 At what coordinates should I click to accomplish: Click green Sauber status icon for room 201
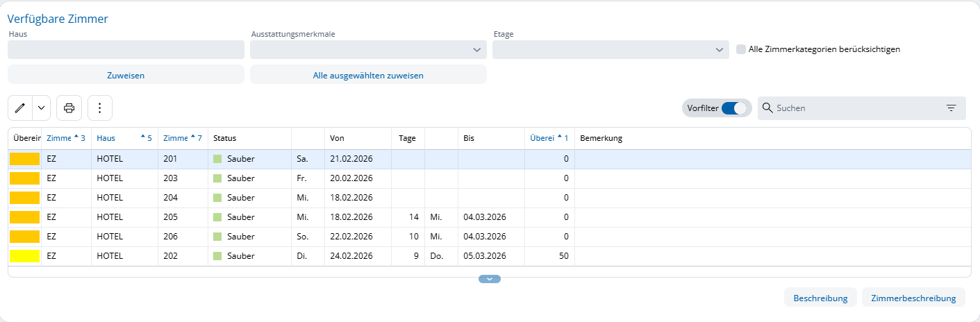(217, 159)
